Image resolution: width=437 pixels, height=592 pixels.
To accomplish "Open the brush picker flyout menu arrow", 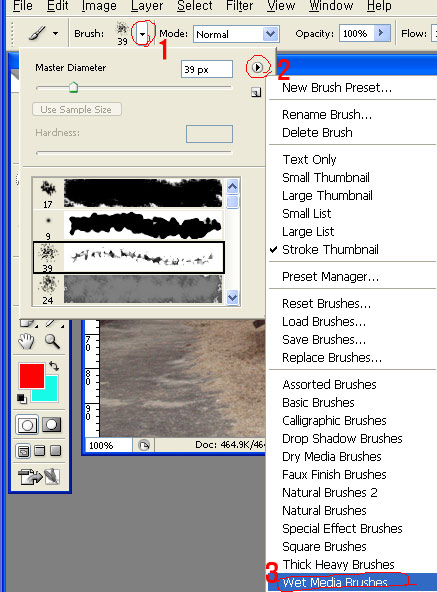I will point(258,68).
